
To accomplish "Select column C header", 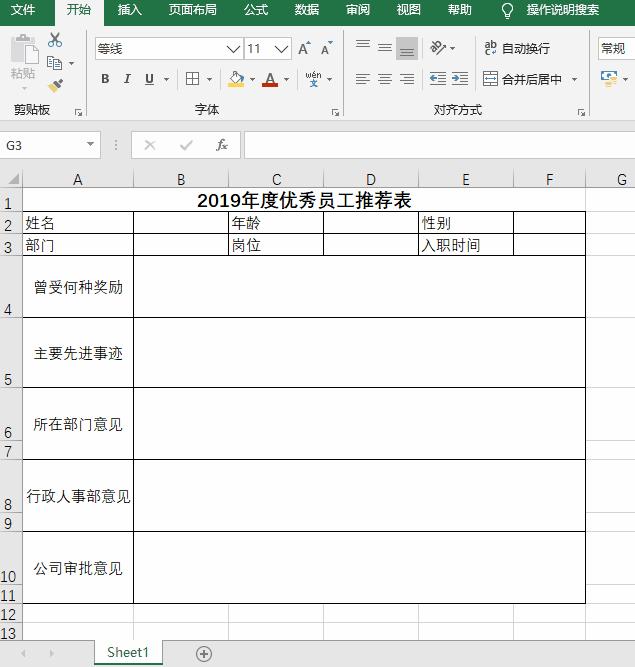I will (x=276, y=180).
